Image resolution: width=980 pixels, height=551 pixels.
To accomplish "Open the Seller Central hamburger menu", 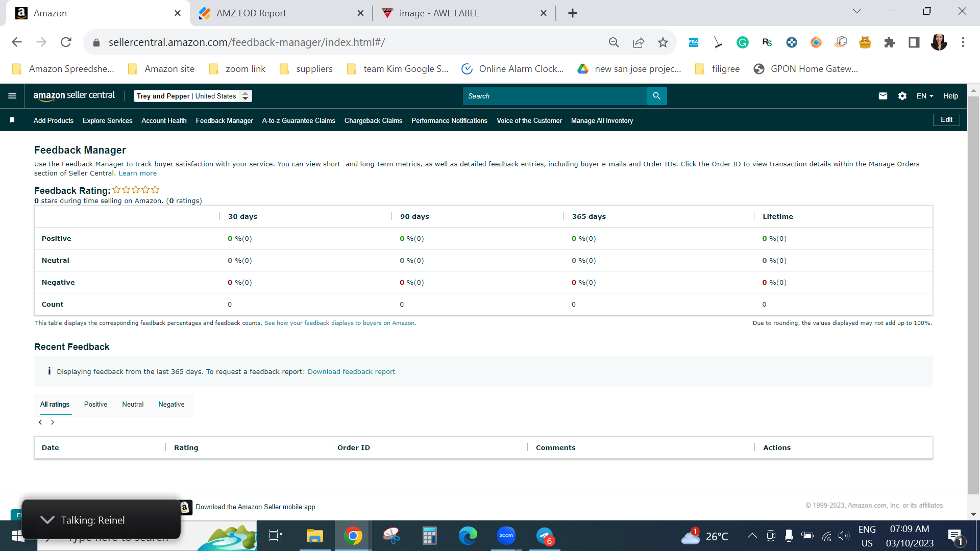I will 12,96.
